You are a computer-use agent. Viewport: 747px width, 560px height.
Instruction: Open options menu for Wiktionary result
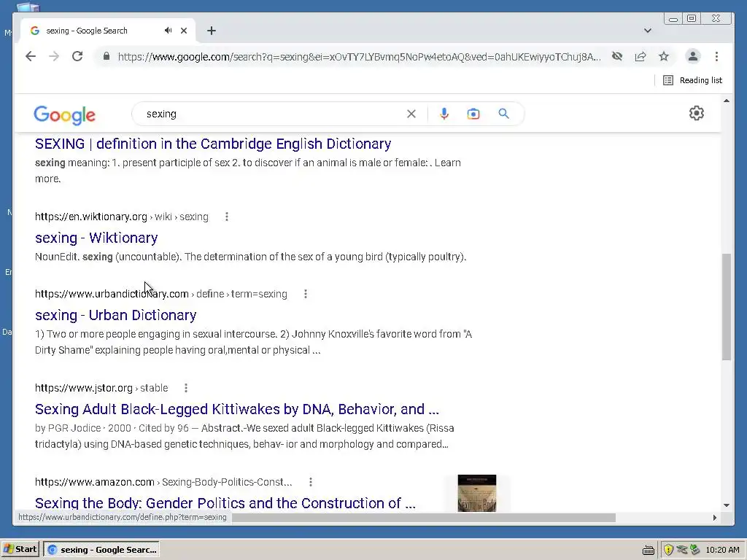coord(227,217)
